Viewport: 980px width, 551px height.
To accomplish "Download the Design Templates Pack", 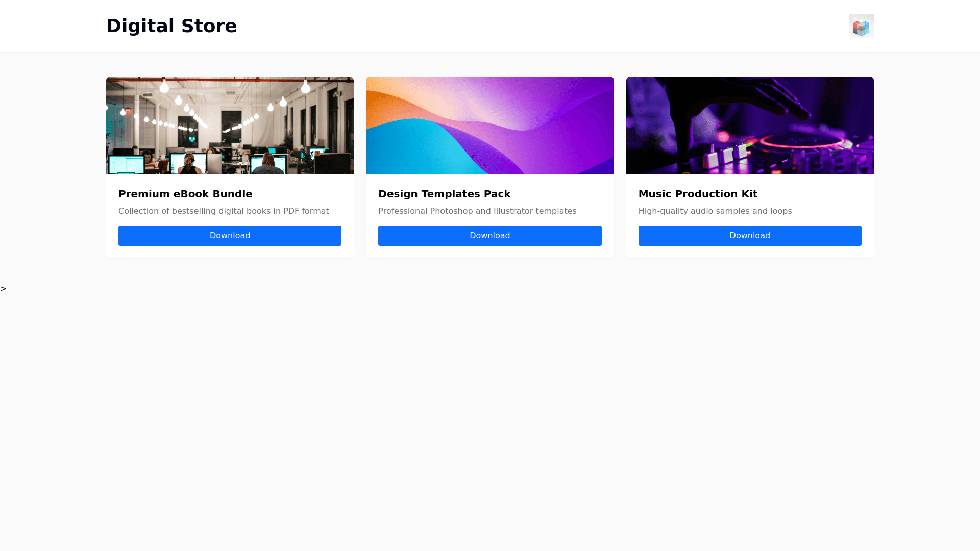I will point(489,236).
